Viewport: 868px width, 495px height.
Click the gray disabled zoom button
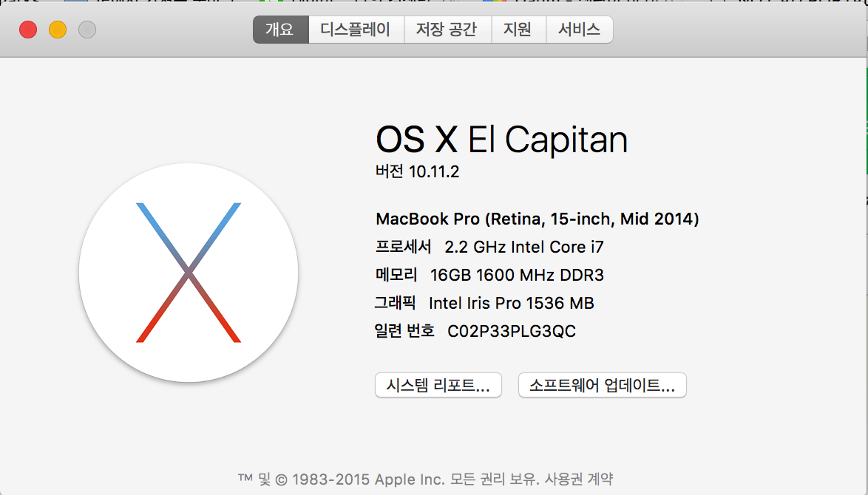pos(87,30)
